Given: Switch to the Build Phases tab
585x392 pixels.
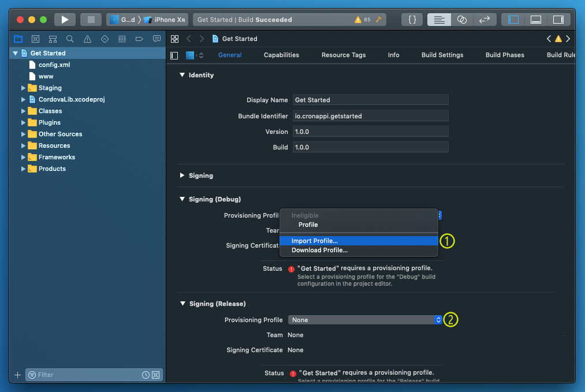Looking at the screenshot, I should pos(504,55).
